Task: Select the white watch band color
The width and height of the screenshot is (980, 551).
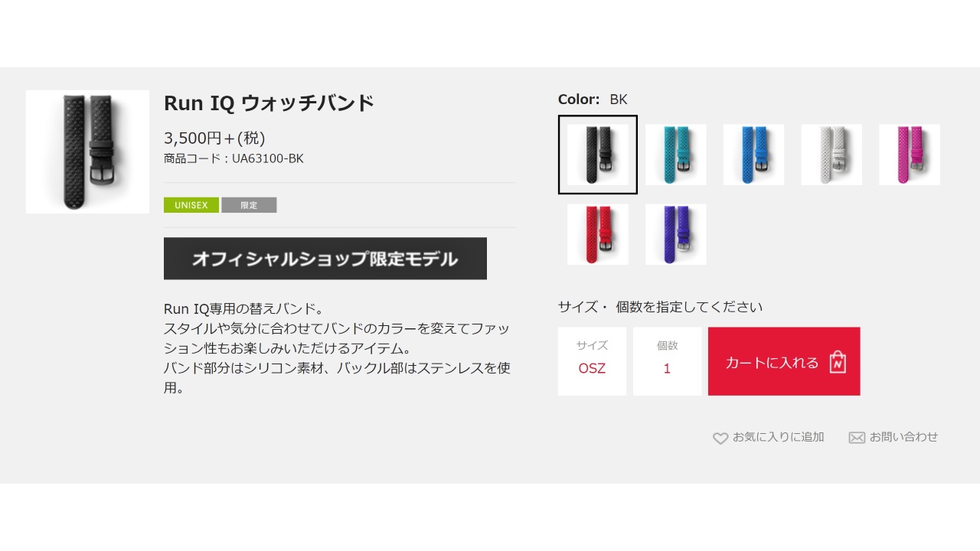Action: pyautogui.click(x=831, y=155)
